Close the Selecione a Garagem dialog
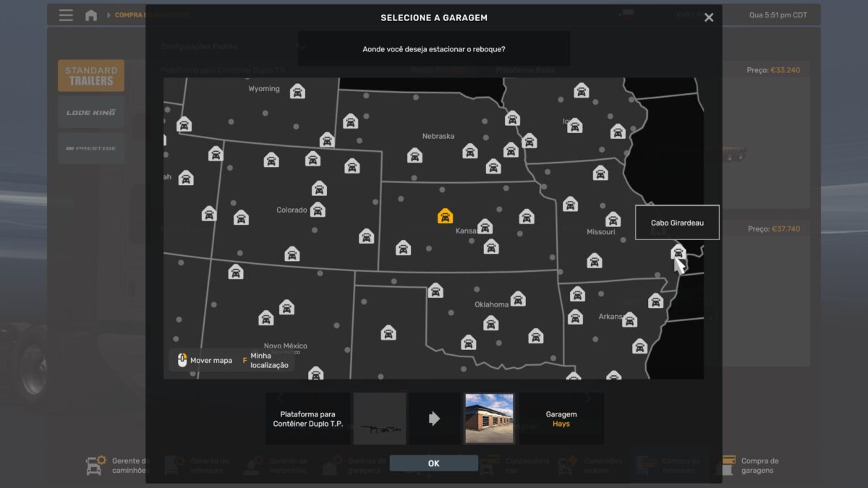The image size is (868, 488). click(x=709, y=17)
